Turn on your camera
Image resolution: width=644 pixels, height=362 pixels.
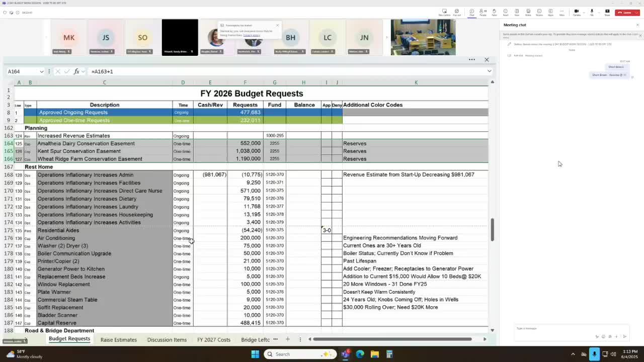[577, 11]
